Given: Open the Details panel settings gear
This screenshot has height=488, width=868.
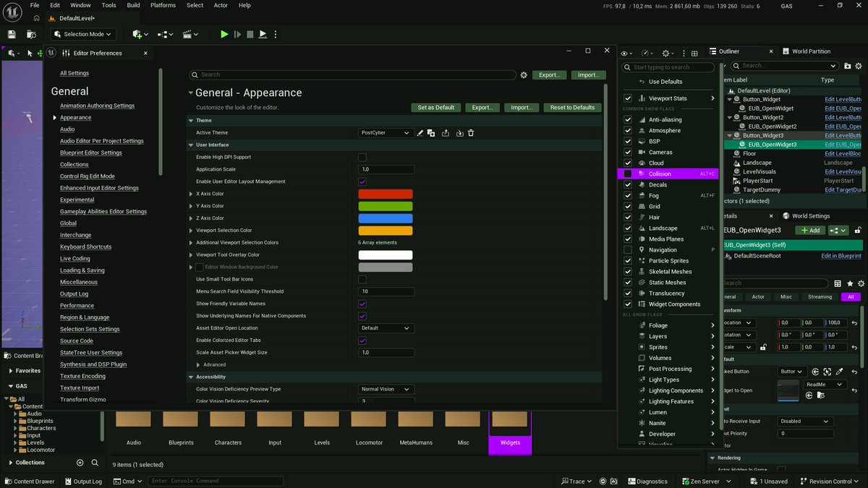Looking at the screenshot, I should [x=861, y=283].
